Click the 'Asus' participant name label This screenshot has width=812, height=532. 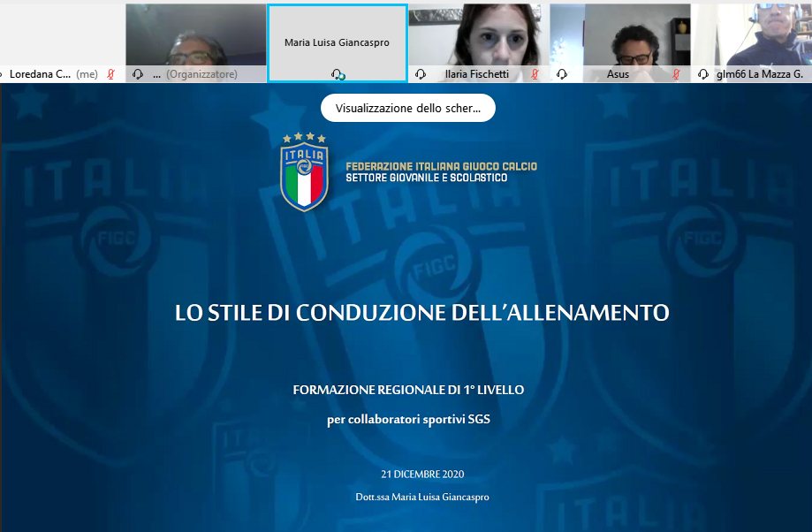point(618,74)
